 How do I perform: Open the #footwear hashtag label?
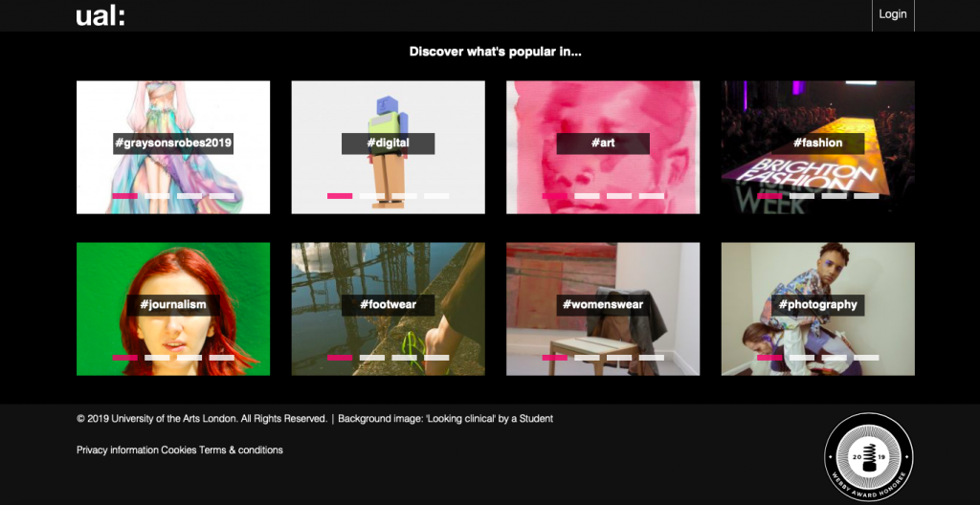tap(389, 305)
